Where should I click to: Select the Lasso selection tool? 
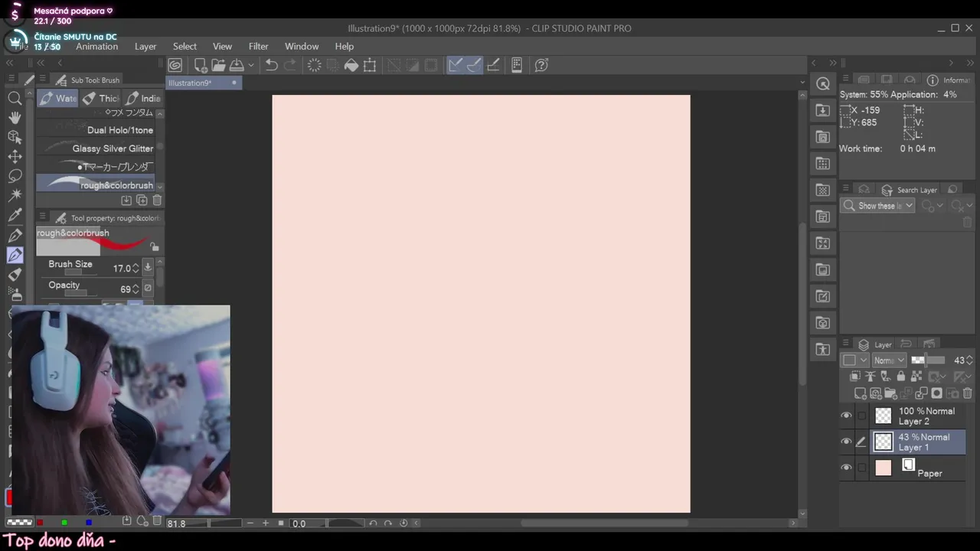point(15,176)
